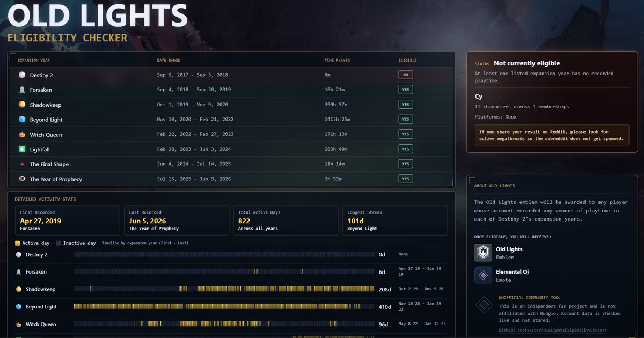Click the 6d Forsaken active days count

382,272
